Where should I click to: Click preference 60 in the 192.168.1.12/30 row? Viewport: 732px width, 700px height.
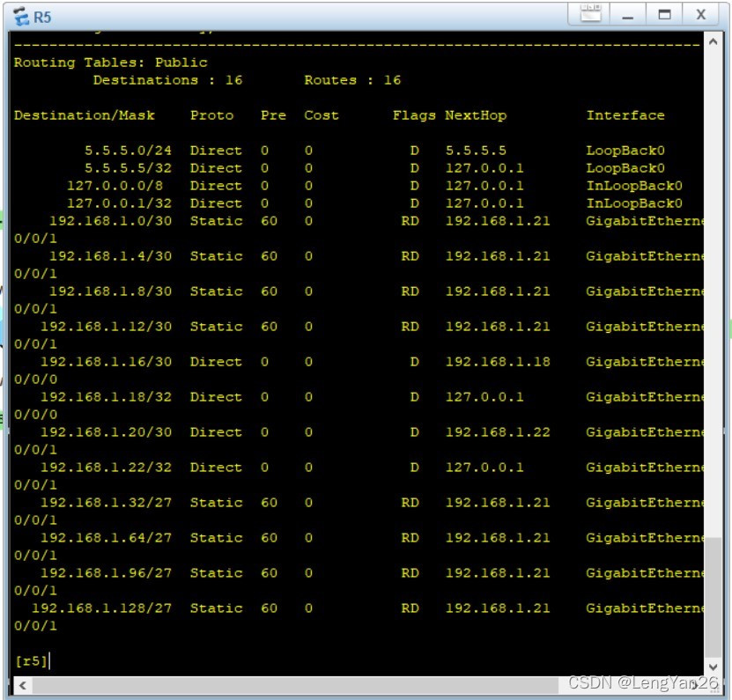tap(269, 327)
